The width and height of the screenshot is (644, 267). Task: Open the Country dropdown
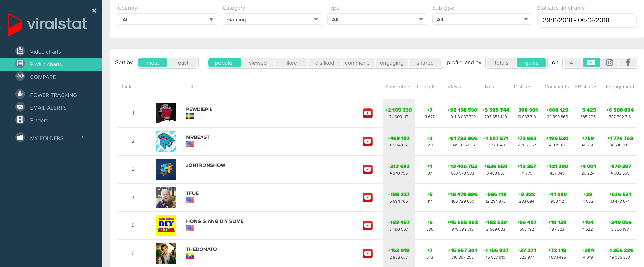[x=168, y=19]
